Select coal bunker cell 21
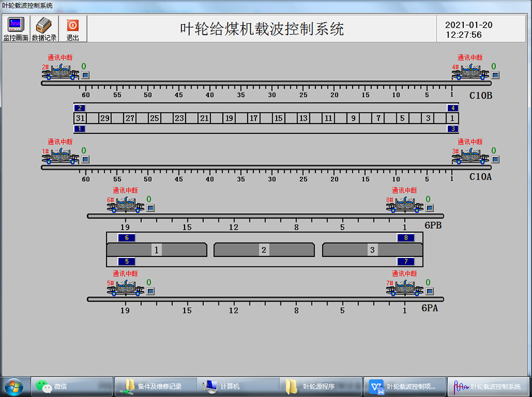Screen dimensions: 532x397 (x=204, y=118)
